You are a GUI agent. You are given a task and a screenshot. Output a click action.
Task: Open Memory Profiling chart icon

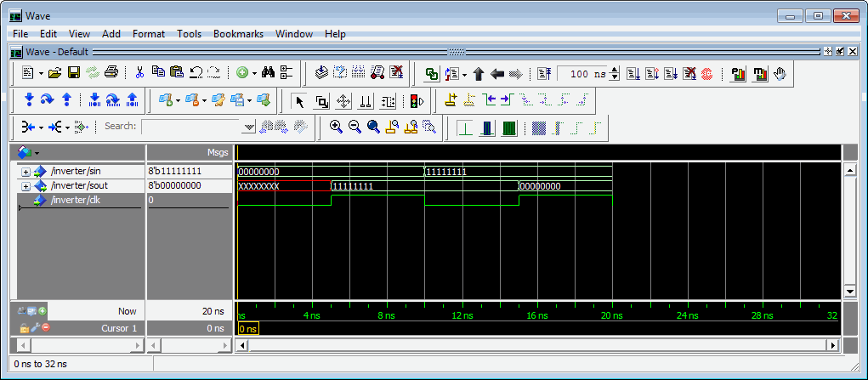click(x=761, y=74)
